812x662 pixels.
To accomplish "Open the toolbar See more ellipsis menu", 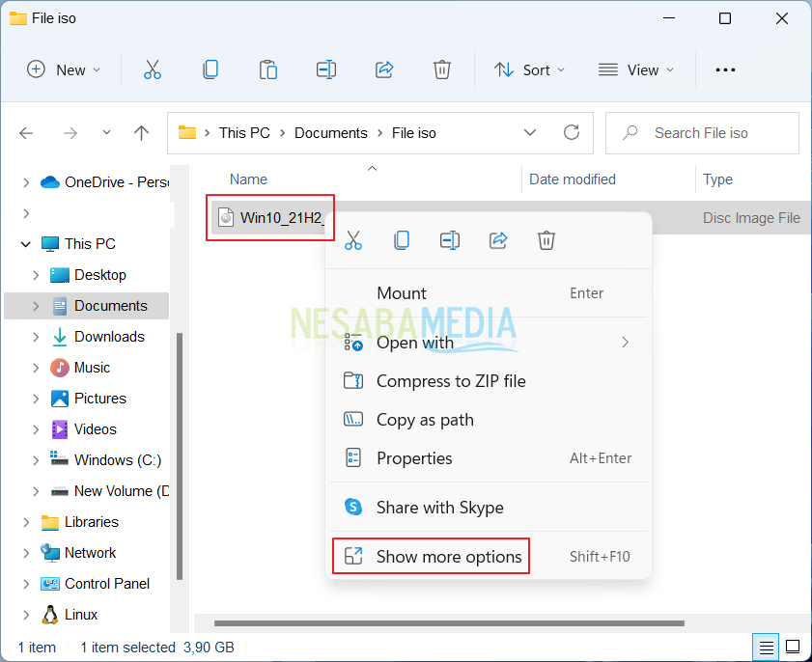I will 725,69.
